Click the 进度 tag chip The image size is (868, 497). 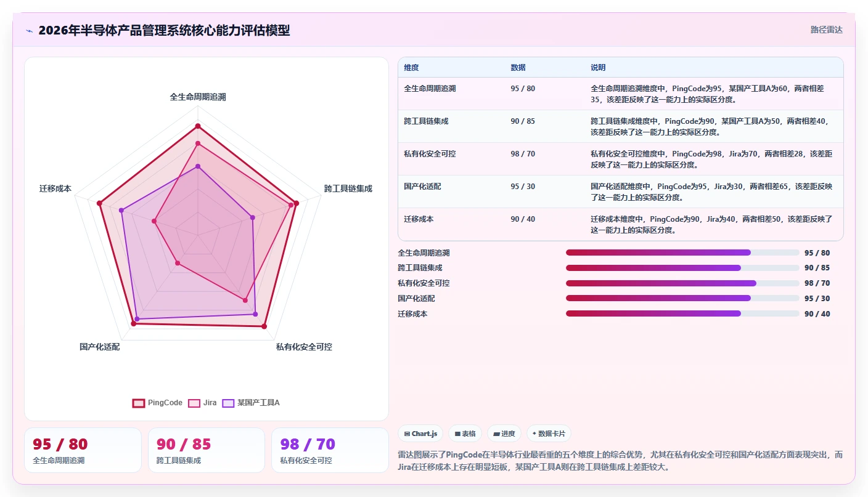click(504, 434)
